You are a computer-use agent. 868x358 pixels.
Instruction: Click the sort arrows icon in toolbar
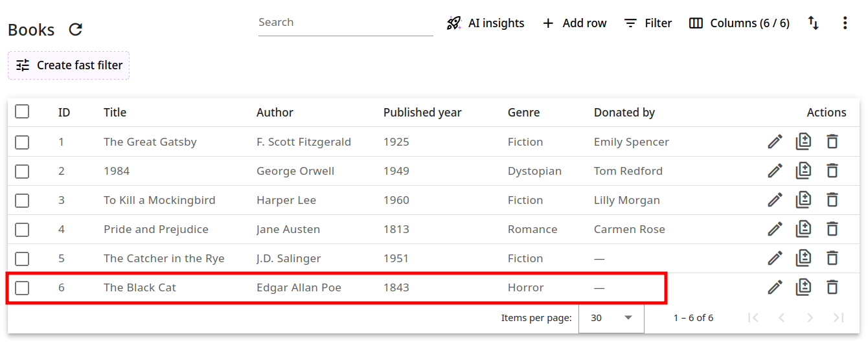[x=813, y=23]
